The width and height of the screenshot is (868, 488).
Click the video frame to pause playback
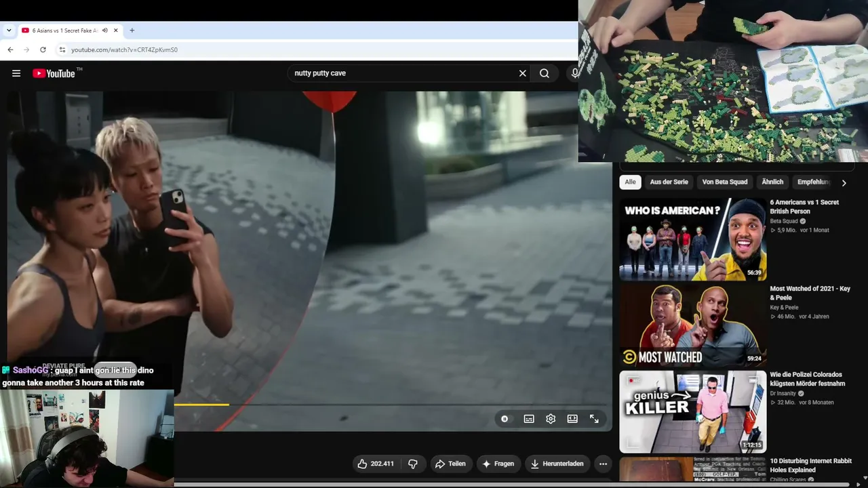(309, 261)
